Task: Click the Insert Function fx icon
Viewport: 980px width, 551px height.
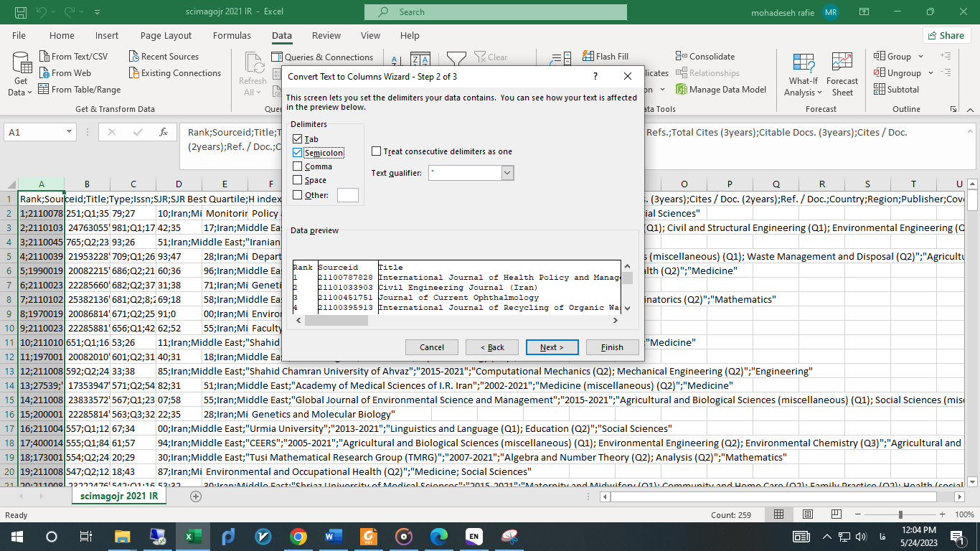Action: click(164, 132)
